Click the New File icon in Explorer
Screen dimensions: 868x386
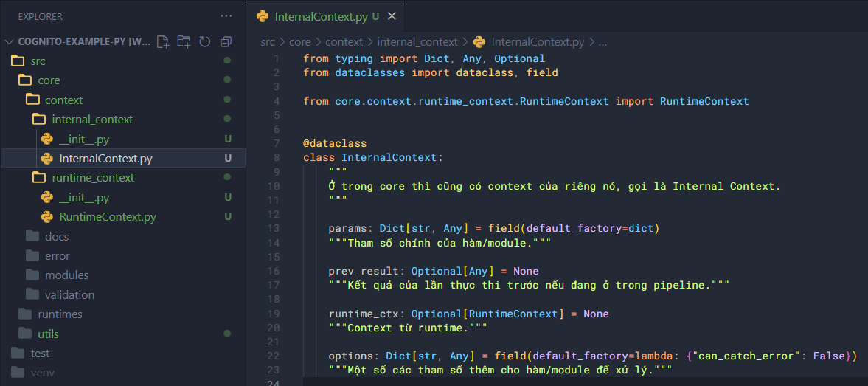[163, 42]
